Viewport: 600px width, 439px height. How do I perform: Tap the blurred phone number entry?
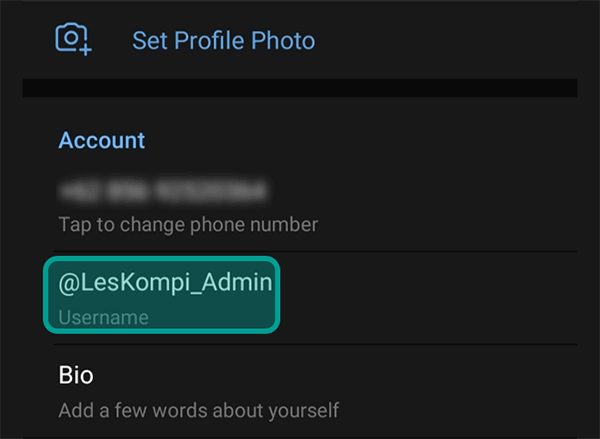[163, 190]
